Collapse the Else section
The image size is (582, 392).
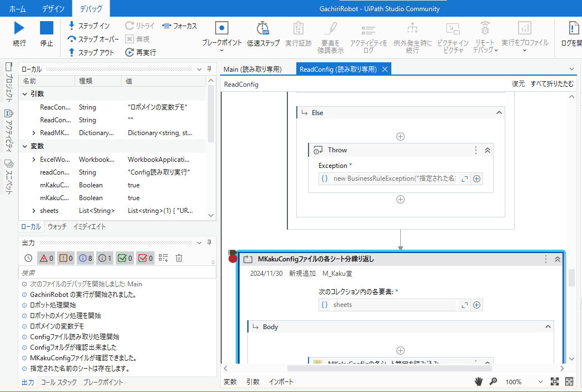coord(499,112)
